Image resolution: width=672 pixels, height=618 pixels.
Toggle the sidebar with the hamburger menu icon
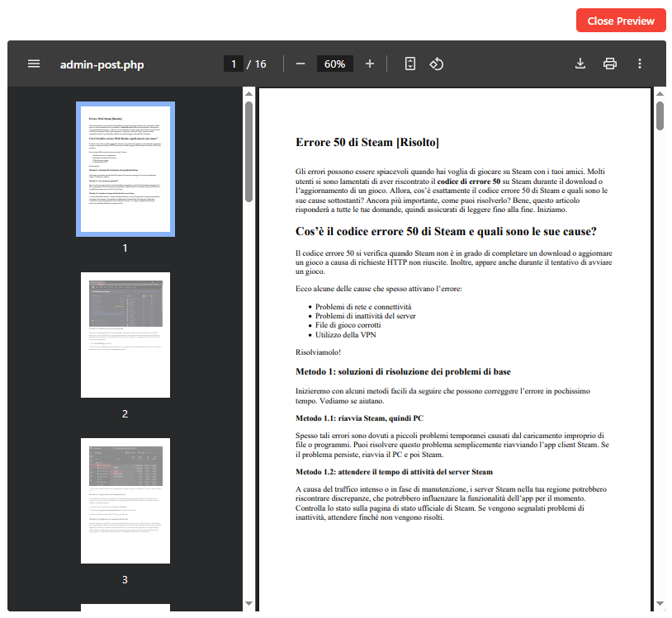(34, 64)
